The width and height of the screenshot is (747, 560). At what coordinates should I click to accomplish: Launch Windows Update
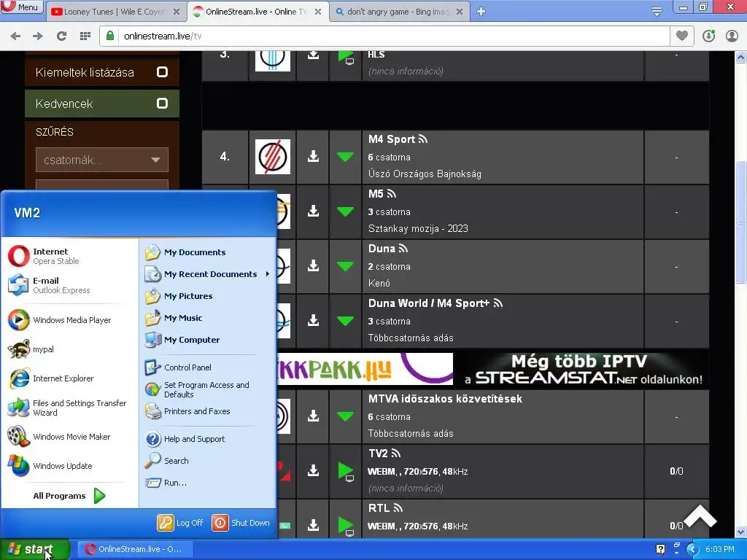point(50,465)
